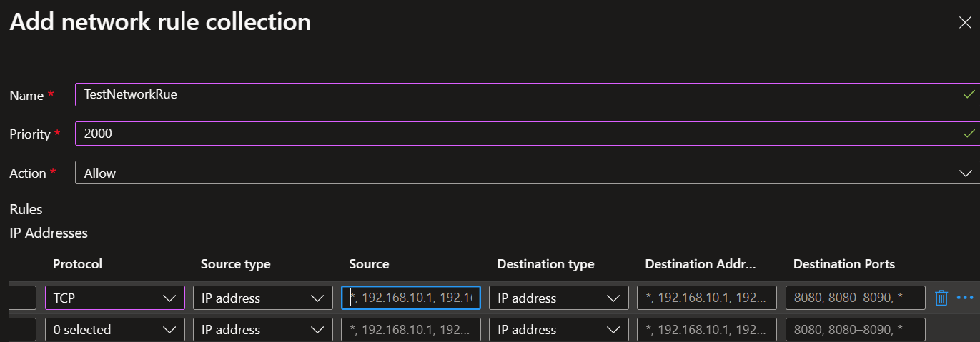The image size is (980, 342).
Task: Click the first row rule name field
Action: click(x=22, y=298)
